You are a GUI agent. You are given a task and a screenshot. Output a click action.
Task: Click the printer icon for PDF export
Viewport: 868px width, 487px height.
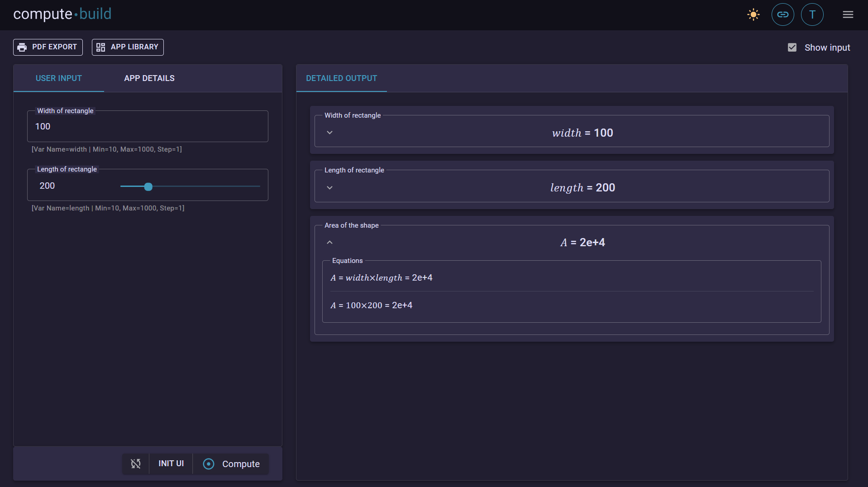pos(22,47)
